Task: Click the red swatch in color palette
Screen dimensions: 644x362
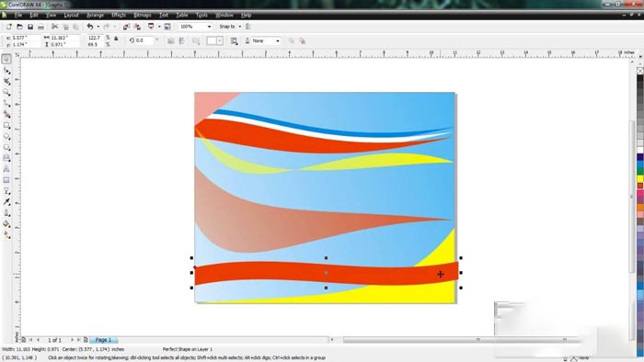Action: (640, 186)
